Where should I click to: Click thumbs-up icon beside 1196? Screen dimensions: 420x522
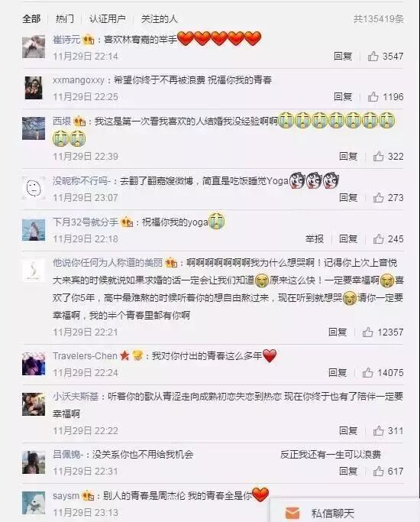click(373, 97)
